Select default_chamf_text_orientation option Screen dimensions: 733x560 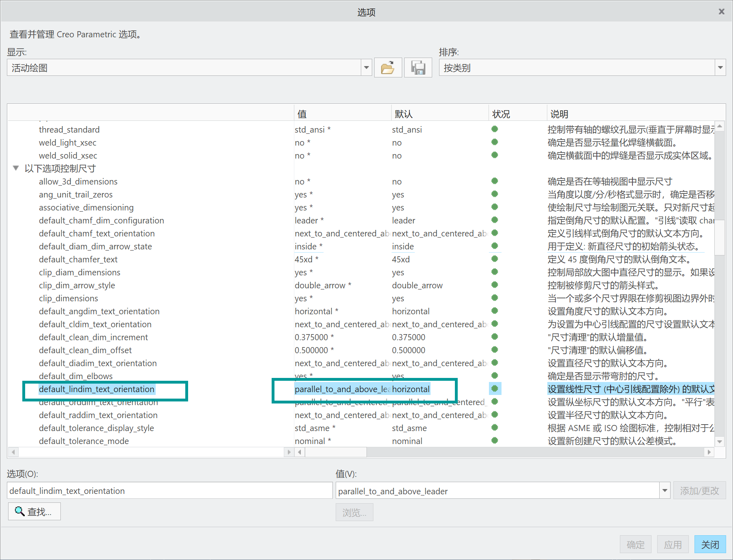tap(97, 233)
